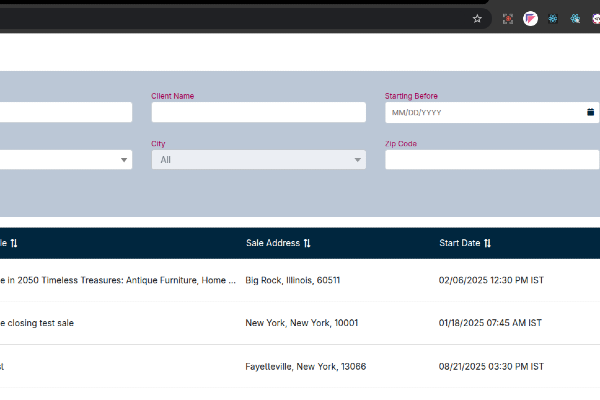This screenshot has width=600, height=400.
Task: Open the leftmost dropdown beside City
Action: 65,160
